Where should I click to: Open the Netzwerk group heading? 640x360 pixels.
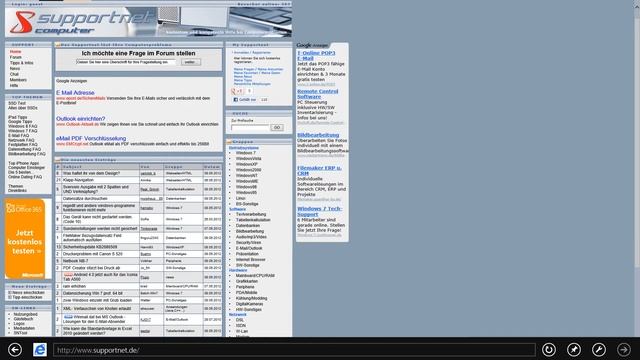tap(238, 315)
